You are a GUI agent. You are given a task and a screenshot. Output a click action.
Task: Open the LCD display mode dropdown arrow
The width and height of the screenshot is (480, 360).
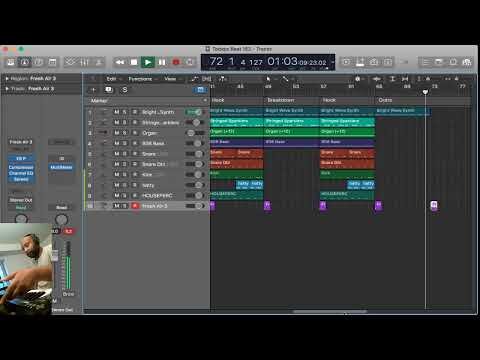[x=332, y=62]
